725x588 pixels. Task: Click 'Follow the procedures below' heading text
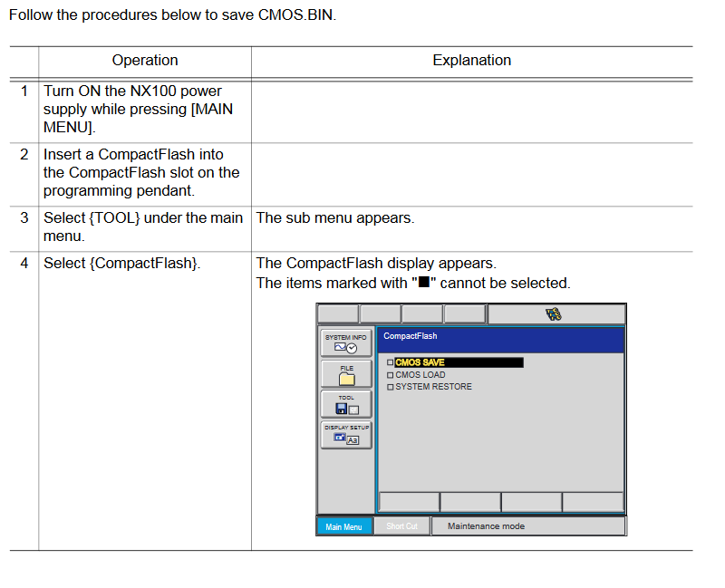point(172,14)
